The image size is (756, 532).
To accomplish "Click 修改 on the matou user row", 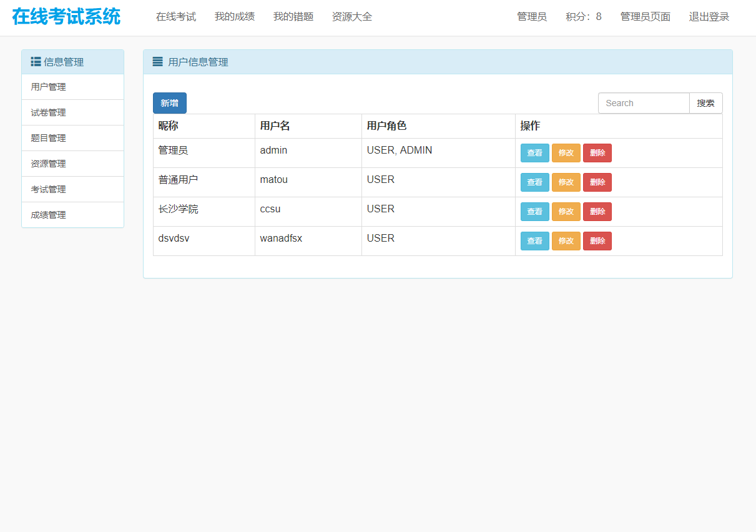I will click(566, 182).
